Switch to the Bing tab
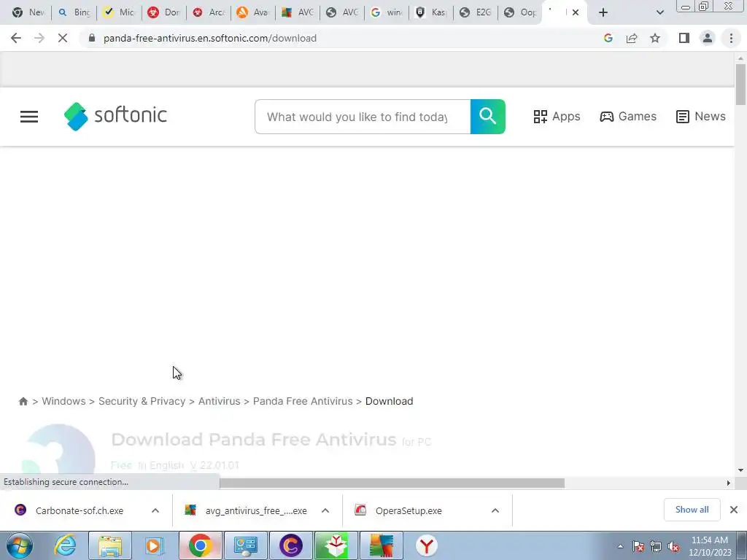Viewport: 747px width, 560px height. pos(74,12)
